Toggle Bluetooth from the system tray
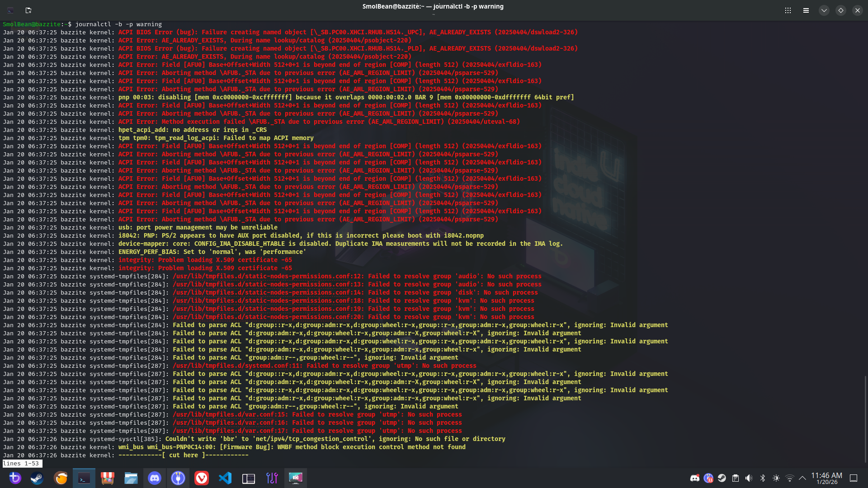The height and width of the screenshot is (488, 868). [763, 478]
